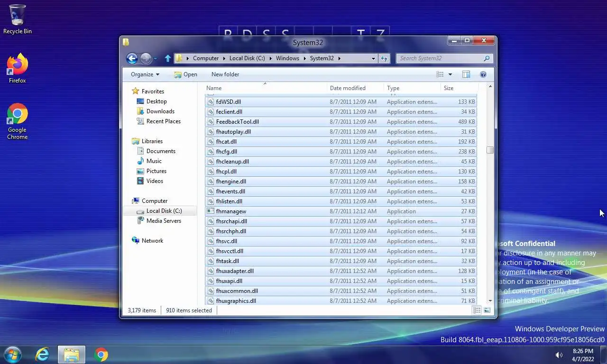The image size is (607, 364).
Task: Click the clock showing 8:26 PM
Action: tap(583, 351)
